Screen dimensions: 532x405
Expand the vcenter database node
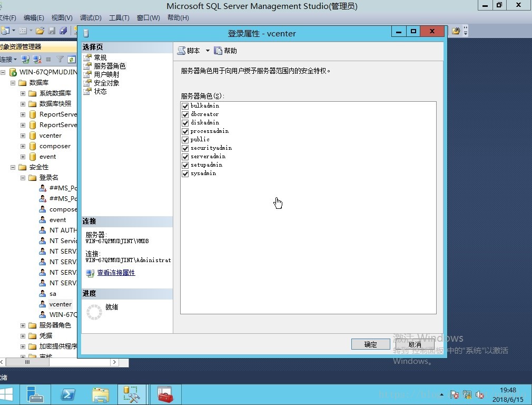click(23, 136)
